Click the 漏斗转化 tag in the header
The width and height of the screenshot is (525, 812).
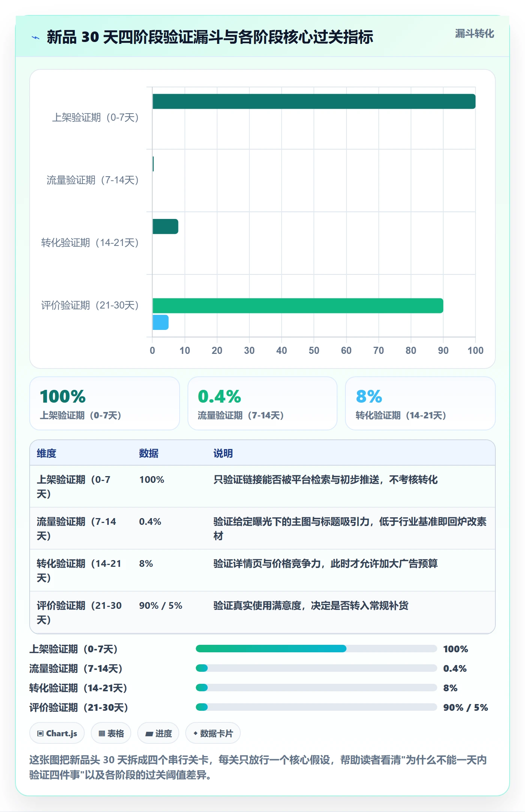pos(474,34)
